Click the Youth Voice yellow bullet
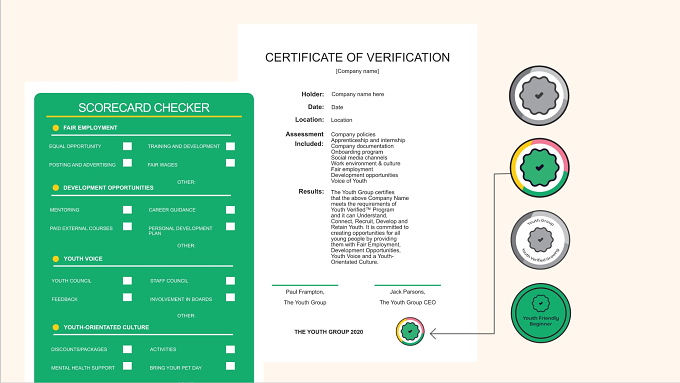Screen dimensions: 680x383 tap(56, 259)
